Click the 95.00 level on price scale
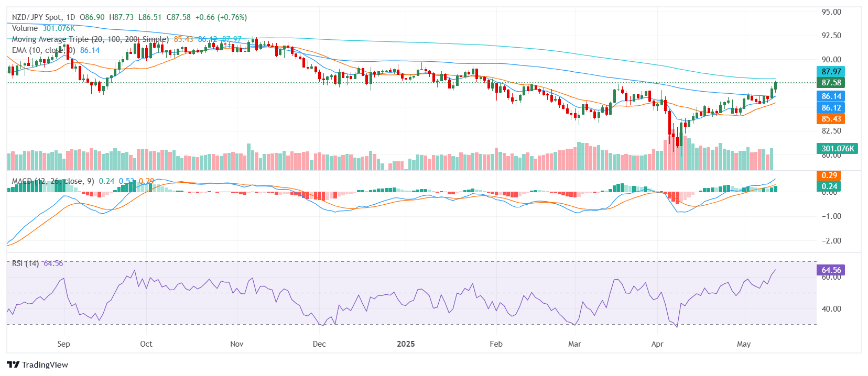Viewport: 868px width, 376px height. click(x=831, y=12)
